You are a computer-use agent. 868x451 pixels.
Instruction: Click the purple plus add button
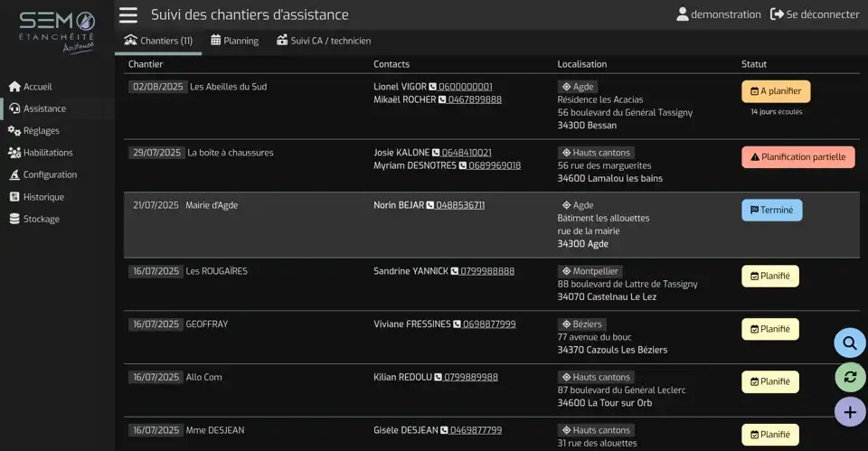pyautogui.click(x=849, y=412)
